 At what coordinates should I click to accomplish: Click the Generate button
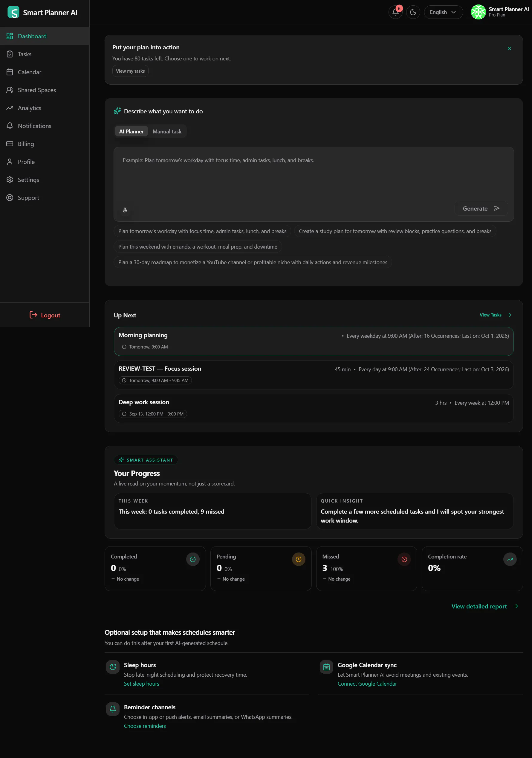481,208
